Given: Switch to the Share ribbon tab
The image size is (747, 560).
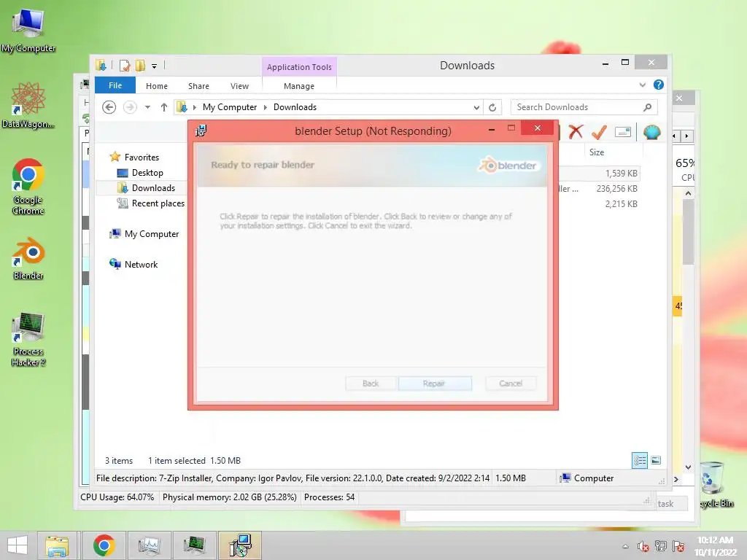Looking at the screenshot, I should pos(198,86).
